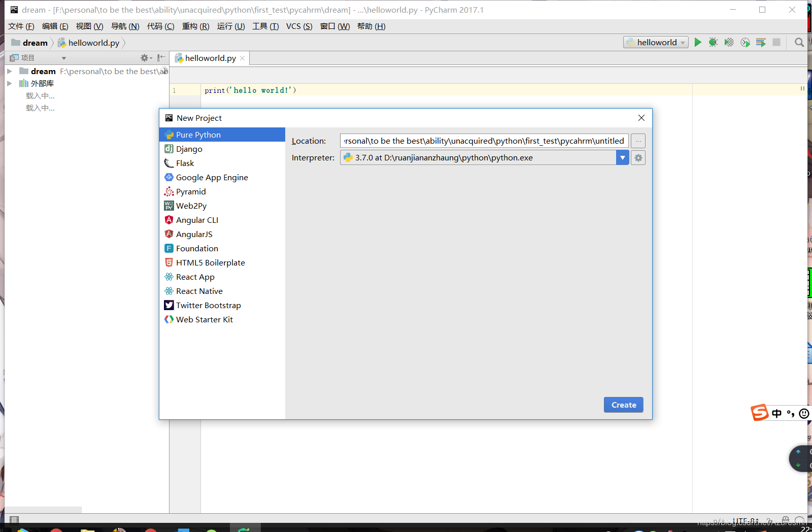The width and height of the screenshot is (812, 532).
Task: Click the dream breadcrumb in navigation bar
Action: (x=29, y=43)
